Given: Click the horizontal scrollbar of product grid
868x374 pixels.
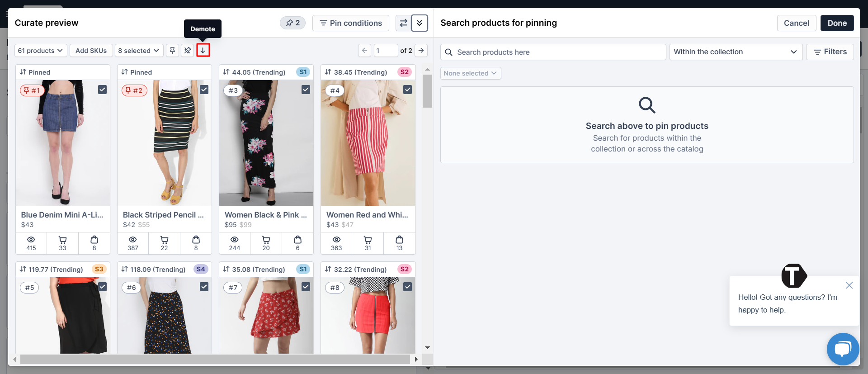Looking at the screenshot, I should point(215,359).
